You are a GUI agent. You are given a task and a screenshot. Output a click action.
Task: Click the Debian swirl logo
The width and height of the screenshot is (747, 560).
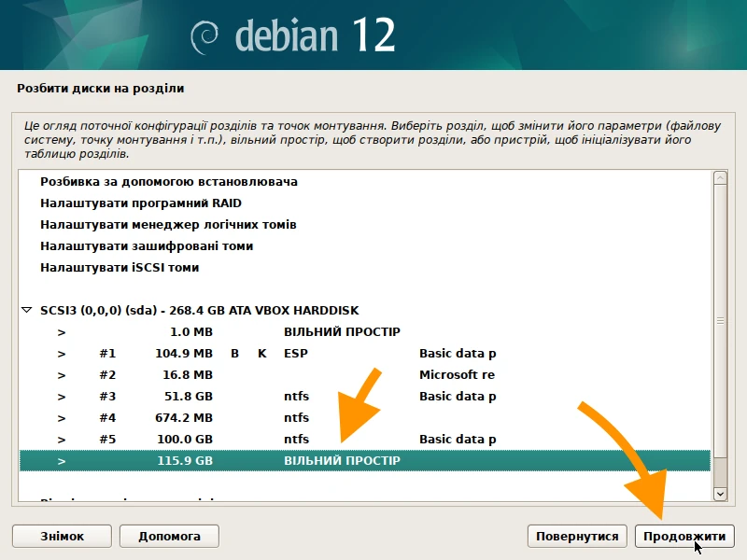click(204, 37)
